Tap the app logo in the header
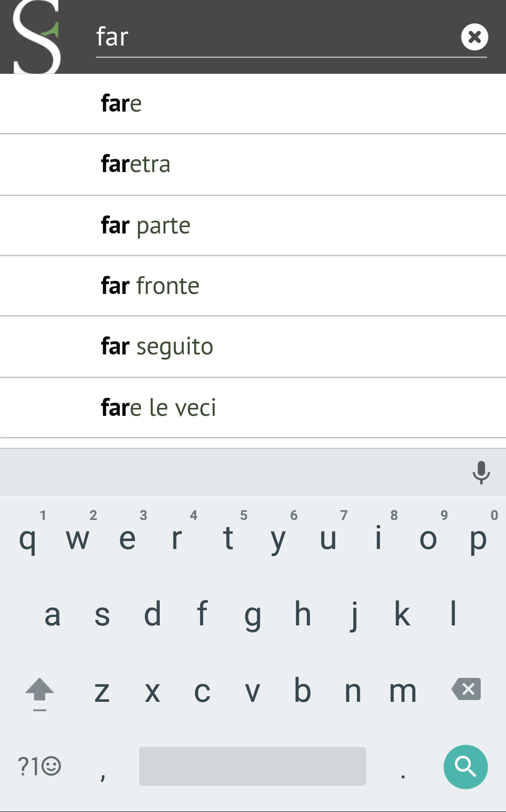Image resolution: width=506 pixels, height=812 pixels. coord(37,38)
